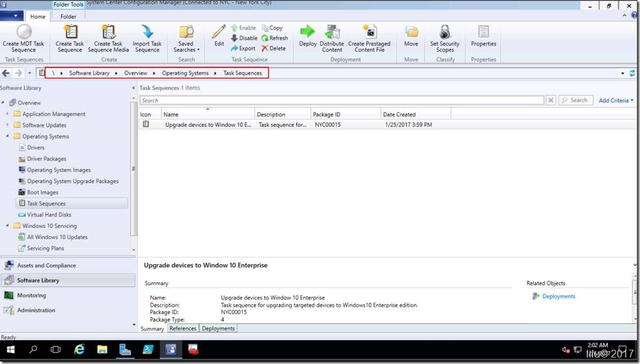Click the refresh icon beside address bar
Viewport: 640px width, 364px height.
tap(632, 73)
